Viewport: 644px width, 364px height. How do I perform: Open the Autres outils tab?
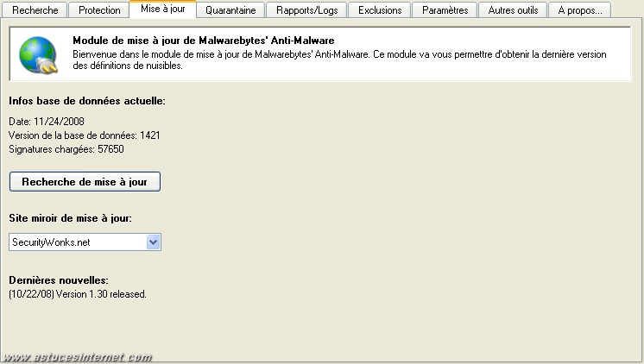click(x=513, y=10)
